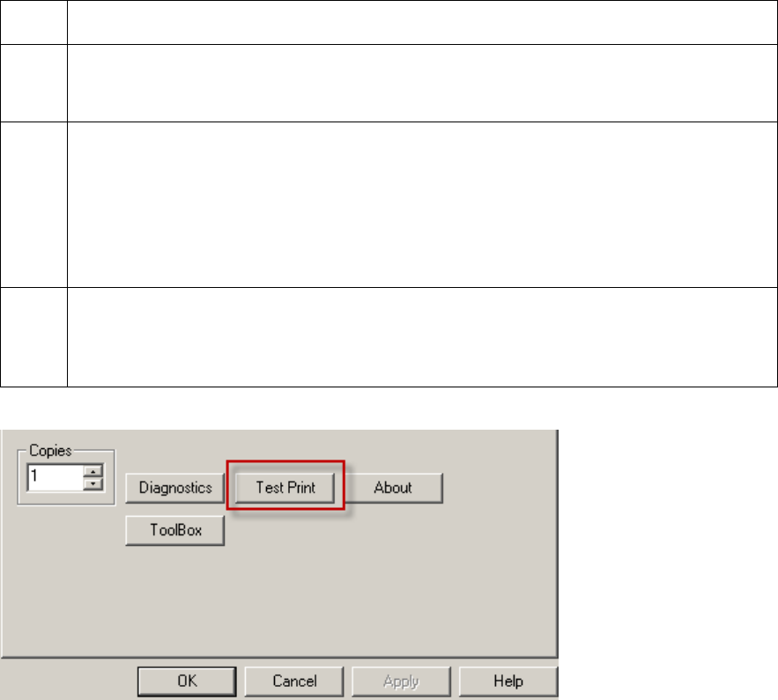This screenshot has height=700, width=778.
Task: Increase the Copies count with up arrow
Action: [93, 471]
